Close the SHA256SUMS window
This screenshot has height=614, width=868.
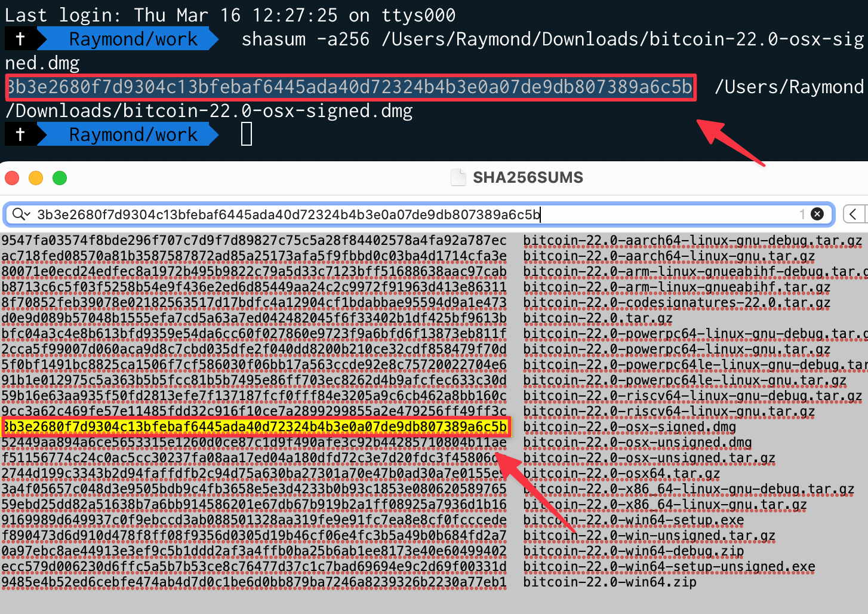point(12,178)
